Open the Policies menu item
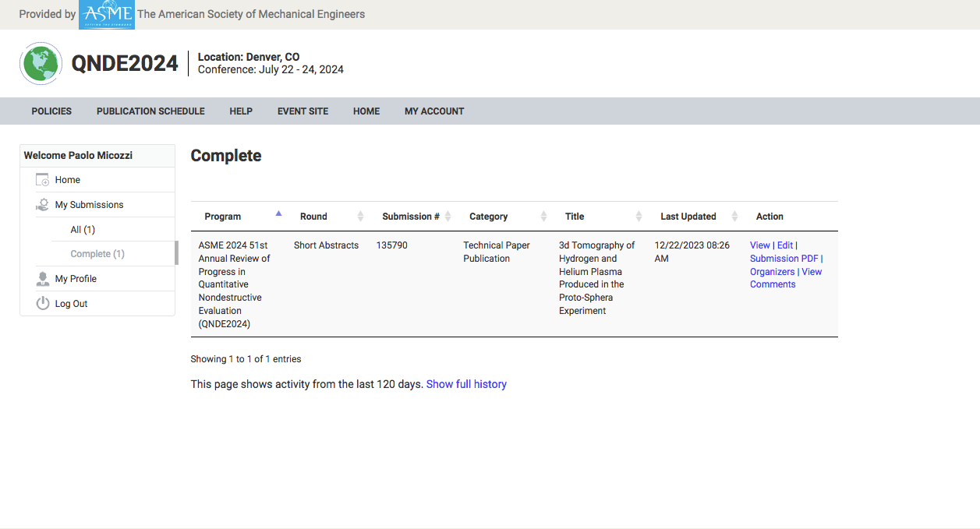The image size is (980, 529). (x=51, y=111)
